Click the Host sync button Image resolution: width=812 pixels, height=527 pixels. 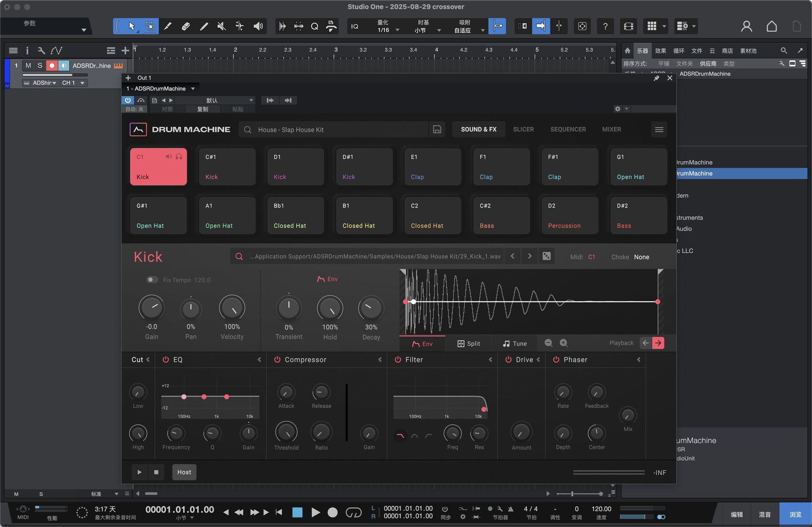184,472
